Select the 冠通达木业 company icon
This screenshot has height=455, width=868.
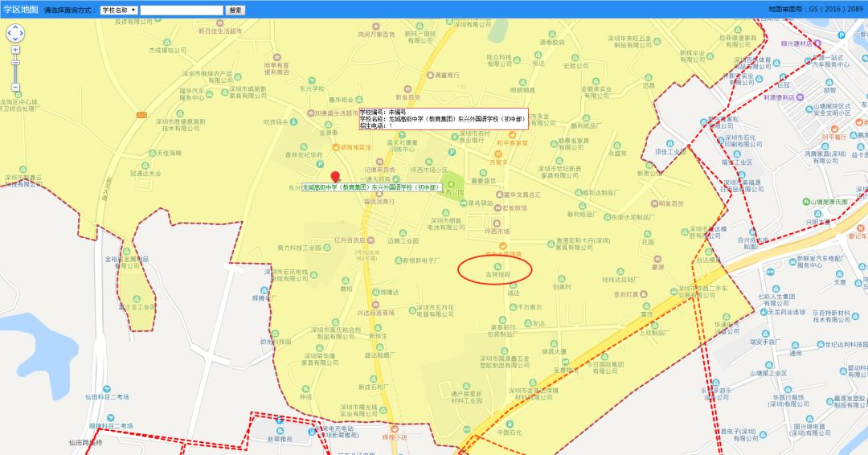145,166
